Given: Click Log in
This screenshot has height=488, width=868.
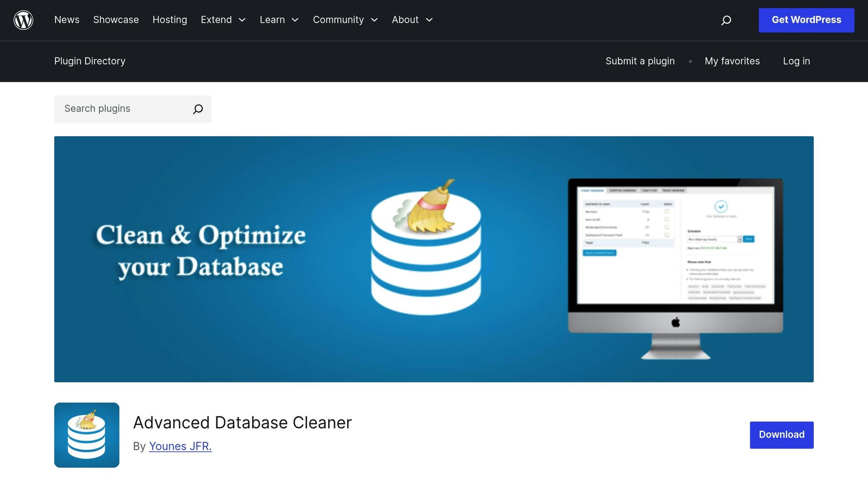Looking at the screenshot, I should coord(796,61).
